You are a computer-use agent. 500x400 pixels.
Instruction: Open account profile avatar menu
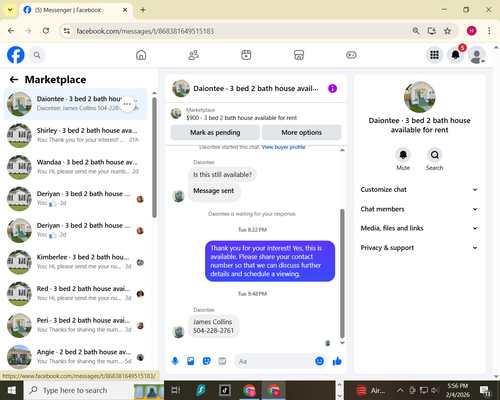coord(477,55)
